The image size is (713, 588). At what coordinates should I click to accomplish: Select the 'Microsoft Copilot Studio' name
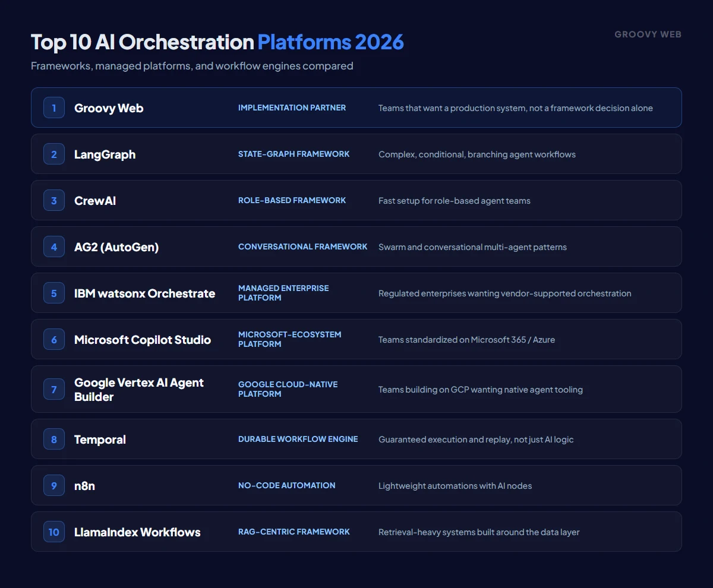coord(143,340)
